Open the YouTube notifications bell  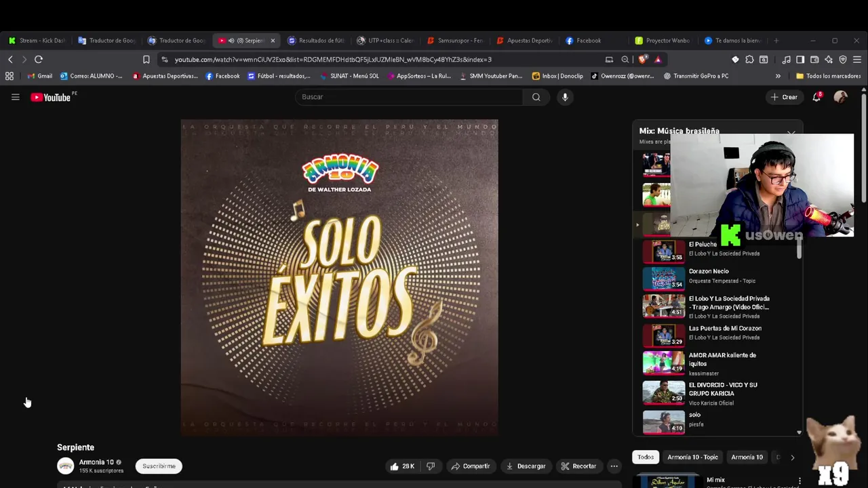click(x=816, y=97)
